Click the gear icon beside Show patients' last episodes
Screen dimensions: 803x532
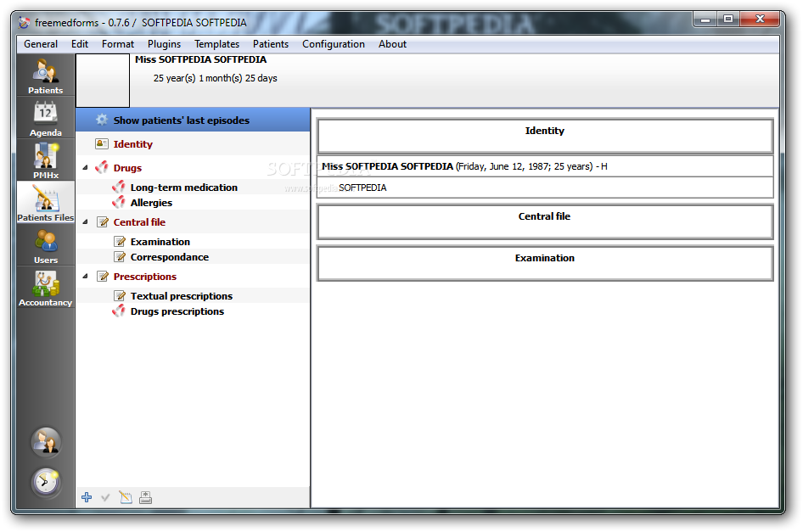102,120
